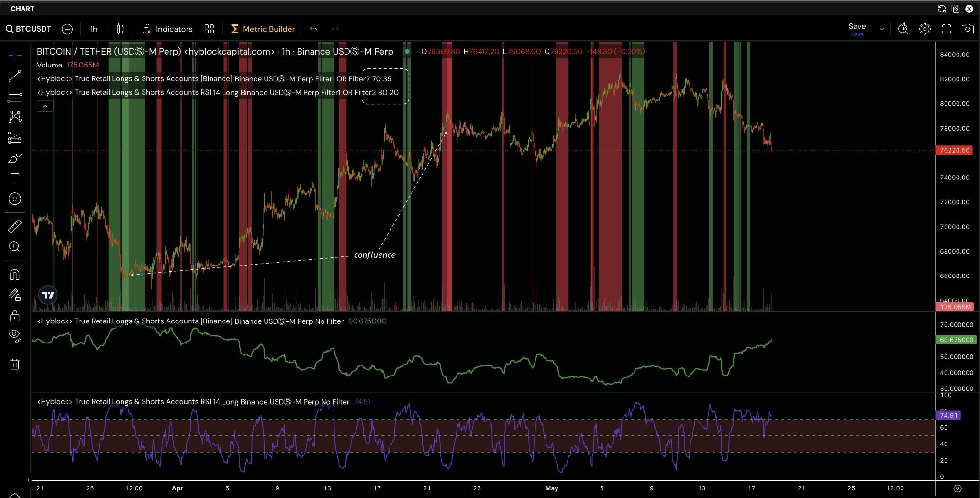Activate the zoom in tool
Image resolution: width=980 pixels, height=498 pixels.
pos(15,247)
